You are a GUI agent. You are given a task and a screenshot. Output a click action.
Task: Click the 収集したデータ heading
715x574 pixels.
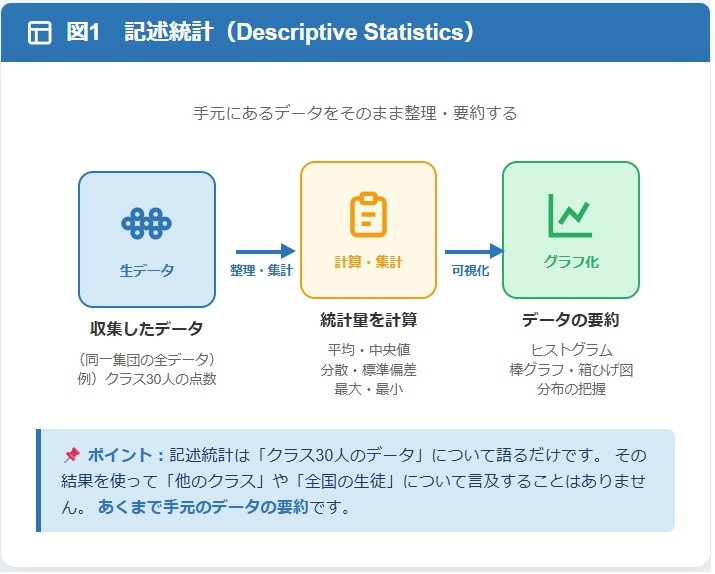click(x=147, y=328)
